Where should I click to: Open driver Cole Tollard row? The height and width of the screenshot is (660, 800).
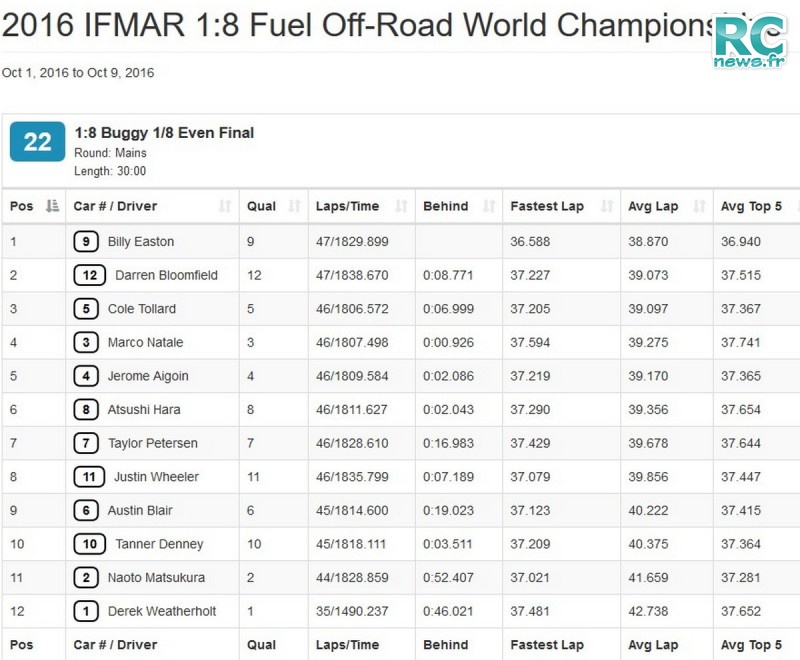[x=401, y=309]
